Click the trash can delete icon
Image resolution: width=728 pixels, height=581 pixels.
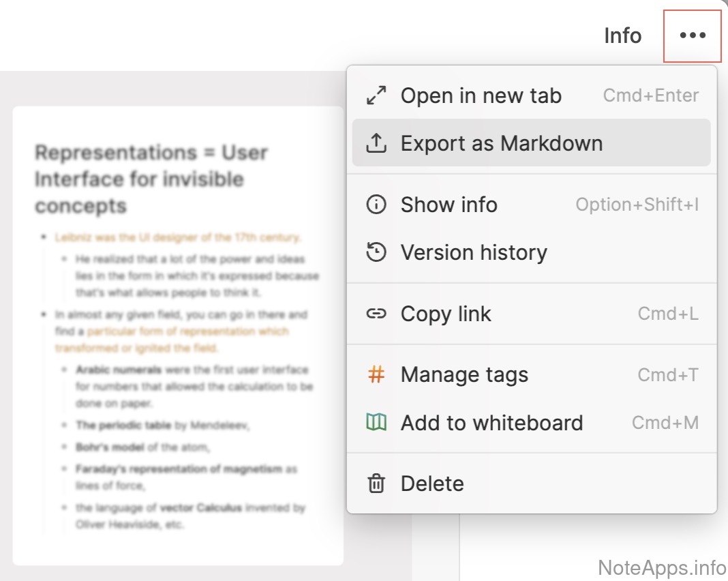coord(376,483)
